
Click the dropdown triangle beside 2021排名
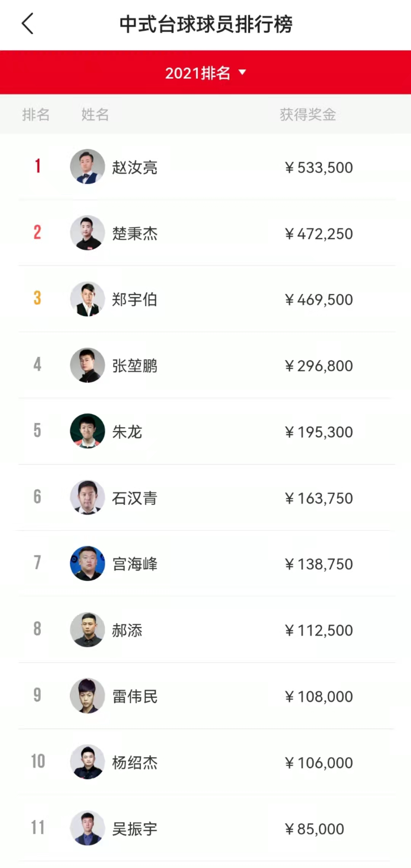(x=242, y=72)
